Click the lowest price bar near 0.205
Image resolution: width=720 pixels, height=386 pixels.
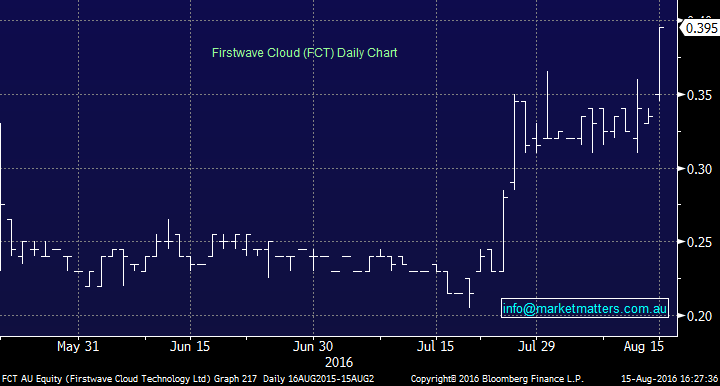coord(469,293)
